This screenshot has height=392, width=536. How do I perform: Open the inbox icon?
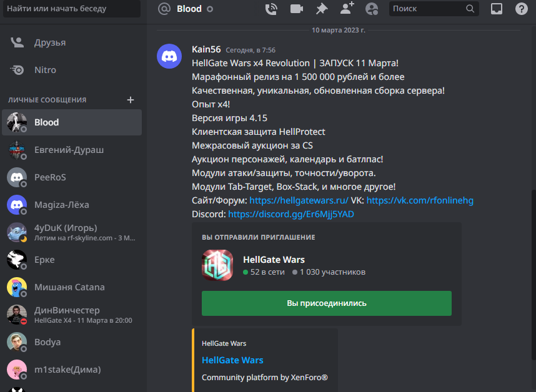coord(497,9)
